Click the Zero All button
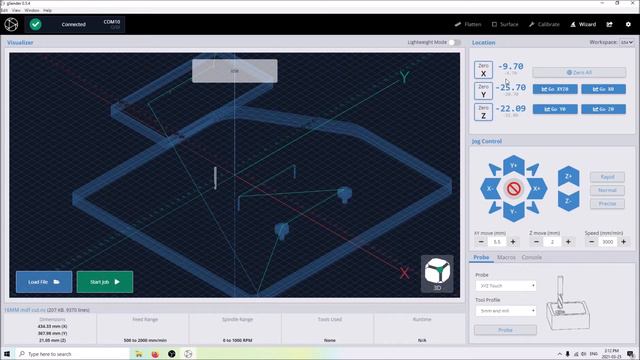Screen dimensions: 640x360 point(579,72)
